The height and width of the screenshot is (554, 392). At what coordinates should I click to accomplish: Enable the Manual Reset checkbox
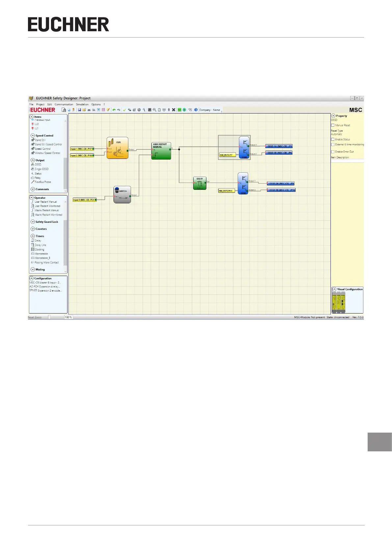pos(333,125)
